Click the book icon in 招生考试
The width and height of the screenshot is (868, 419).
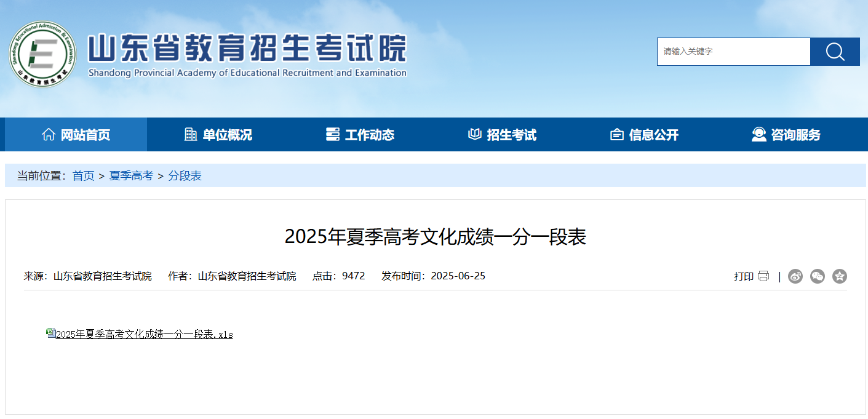(475, 134)
